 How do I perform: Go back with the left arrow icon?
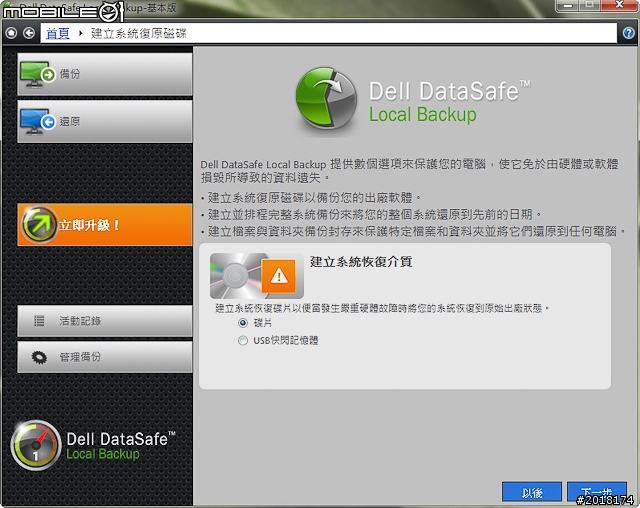click(29, 33)
